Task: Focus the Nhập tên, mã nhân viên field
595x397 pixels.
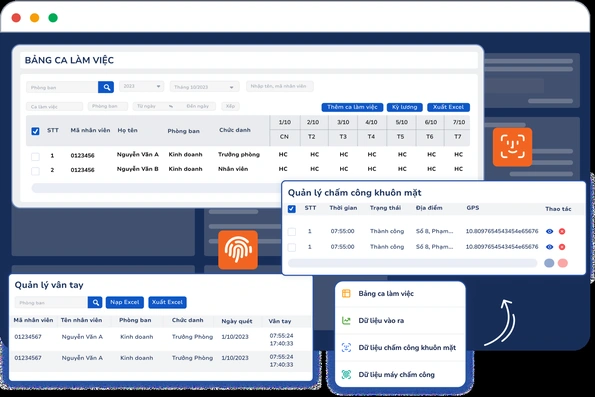Action: point(280,86)
